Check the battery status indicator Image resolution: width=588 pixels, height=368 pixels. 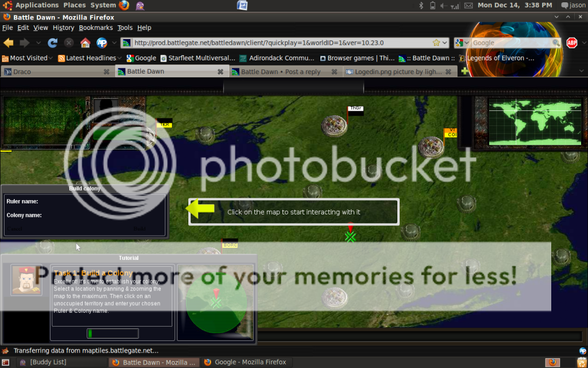tap(432, 5)
